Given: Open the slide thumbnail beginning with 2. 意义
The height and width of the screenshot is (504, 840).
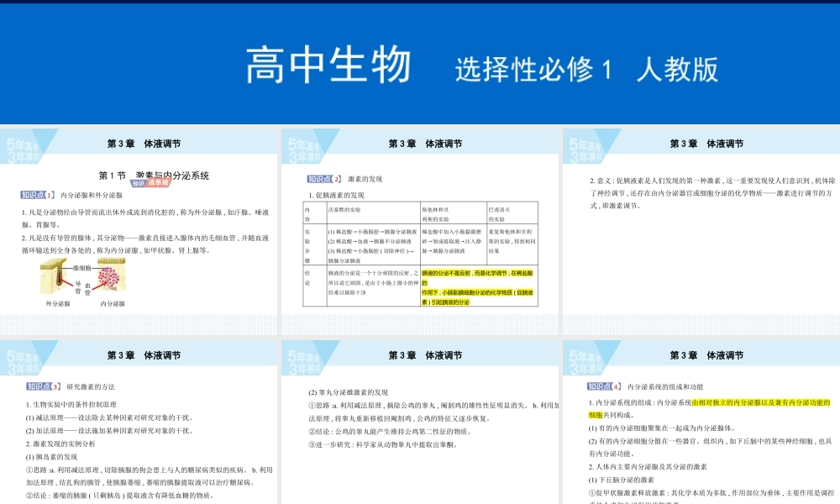Looking at the screenshot, I should tap(701, 231).
